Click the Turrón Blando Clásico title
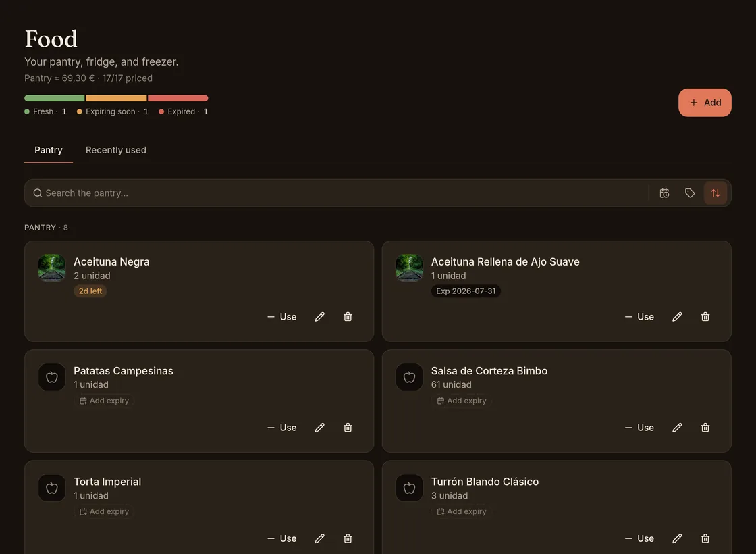The image size is (756, 554). (485, 482)
